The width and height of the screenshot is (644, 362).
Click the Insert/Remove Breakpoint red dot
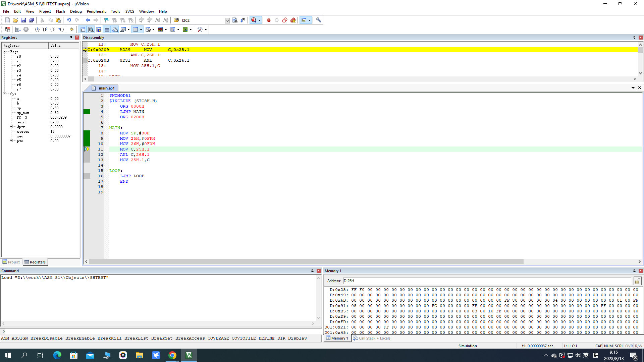tap(269, 20)
